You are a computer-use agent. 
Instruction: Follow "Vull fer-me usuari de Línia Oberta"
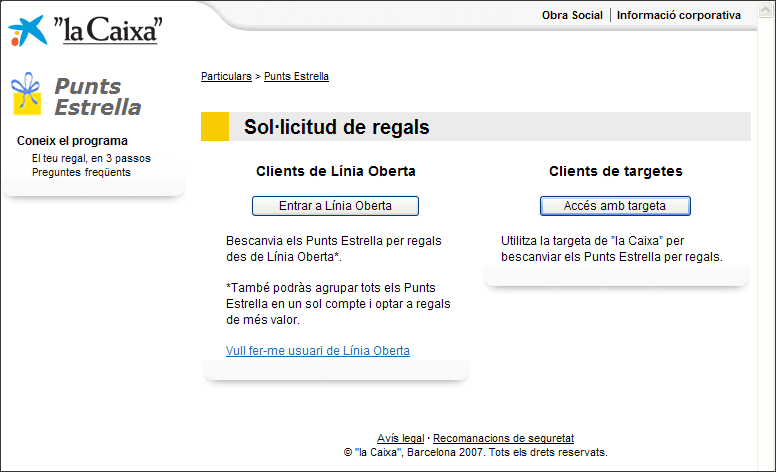[x=318, y=351]
